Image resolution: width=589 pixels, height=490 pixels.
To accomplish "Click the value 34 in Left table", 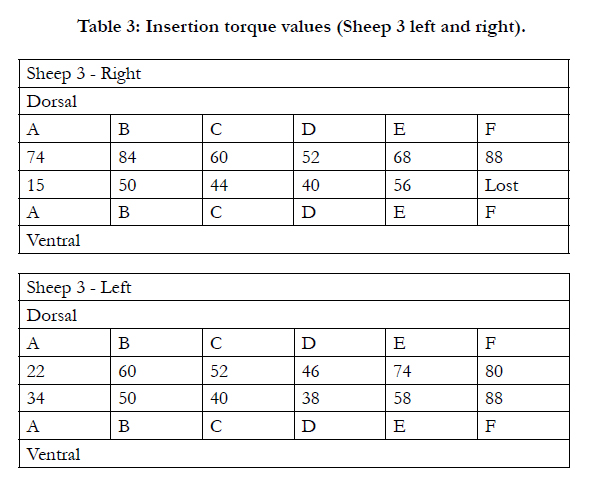I will pos(36,398).
